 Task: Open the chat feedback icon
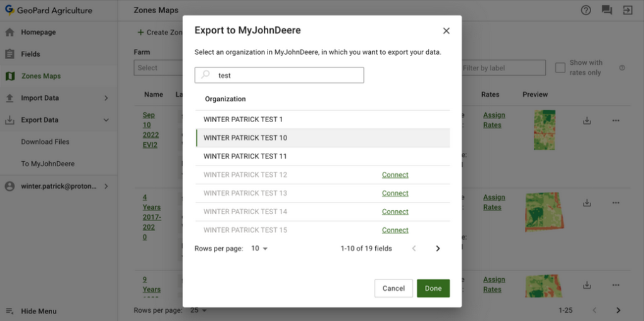pyautogui.click(x=606, y=10)
